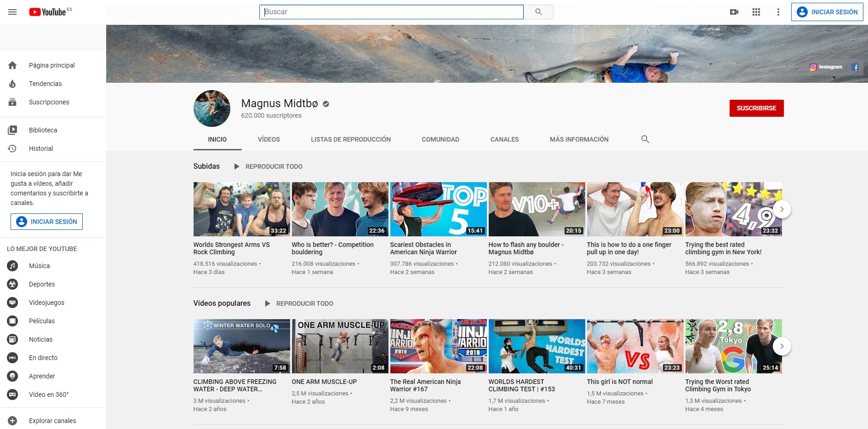The image size is (868, 429).
Task: Click the search magnifier button
Action: pos(538,12)
